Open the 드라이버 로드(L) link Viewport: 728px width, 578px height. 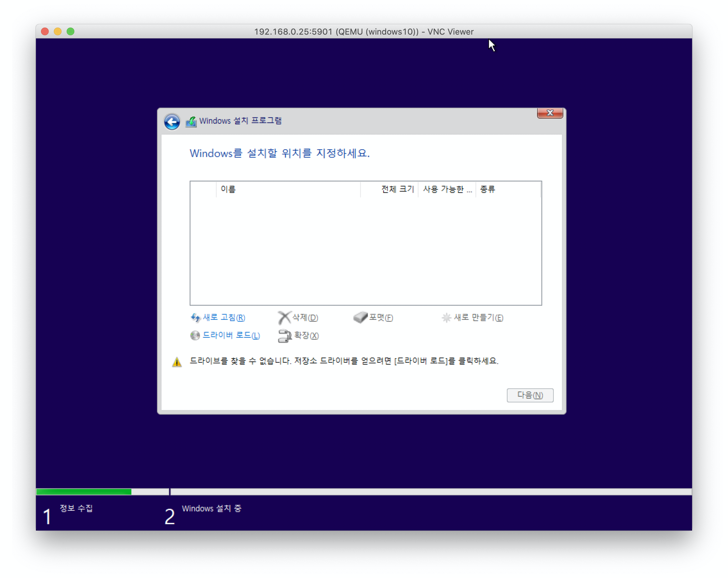click(231, 335)
